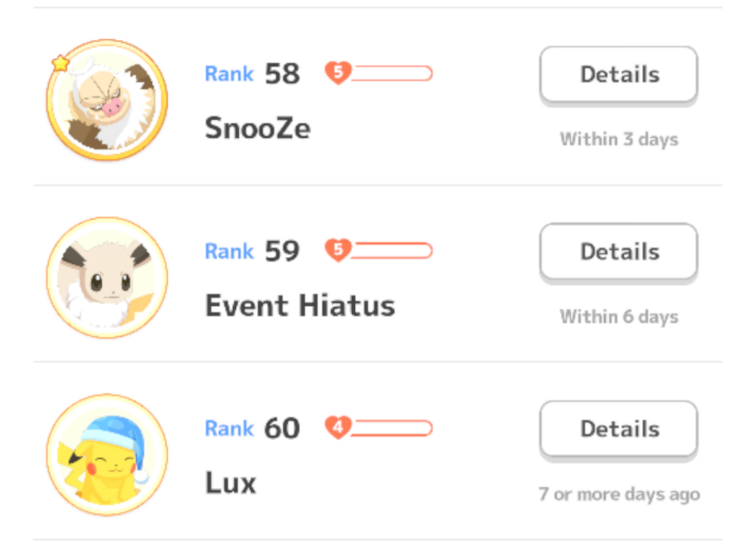Select the Rank 58 label
756x549 pixels.
click(x=253, y=74)
